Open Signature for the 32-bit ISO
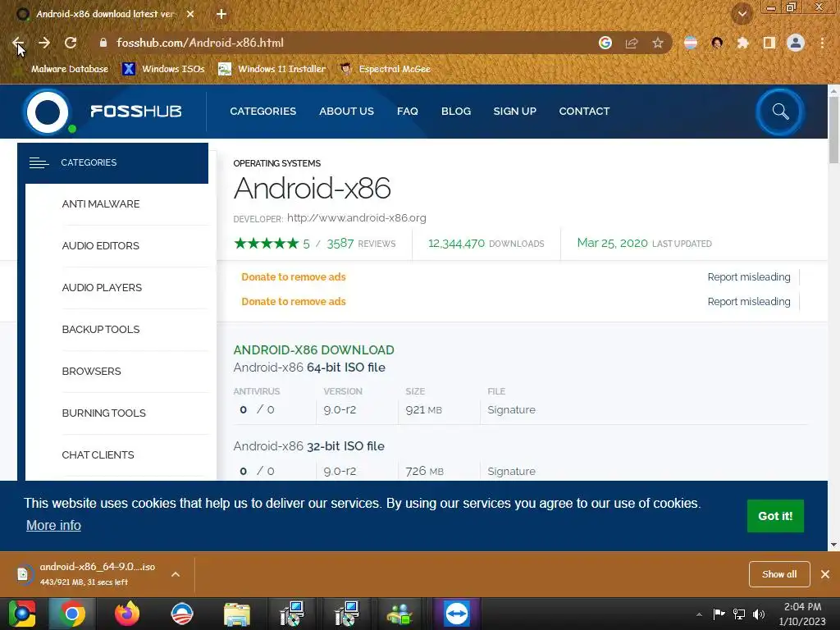 (511, 472)
